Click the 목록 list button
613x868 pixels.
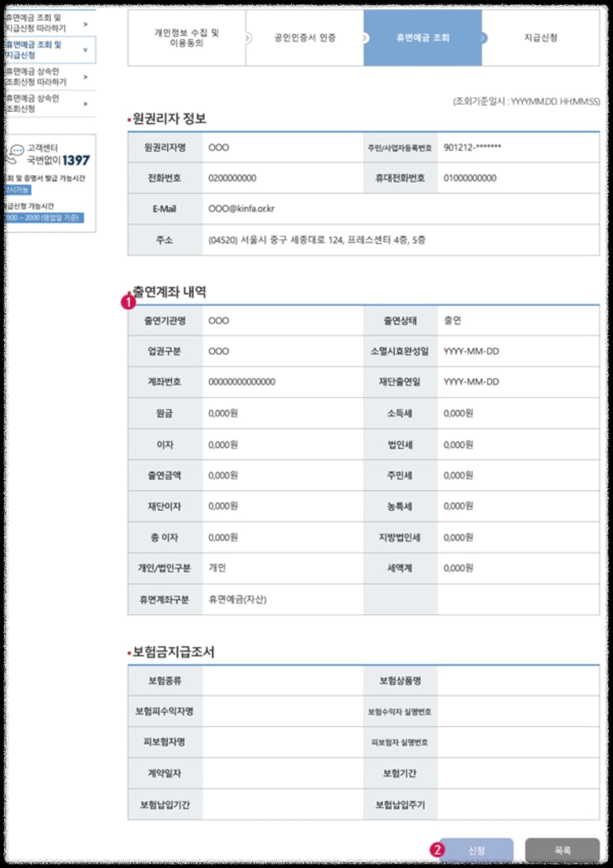(x=562, y=850)
